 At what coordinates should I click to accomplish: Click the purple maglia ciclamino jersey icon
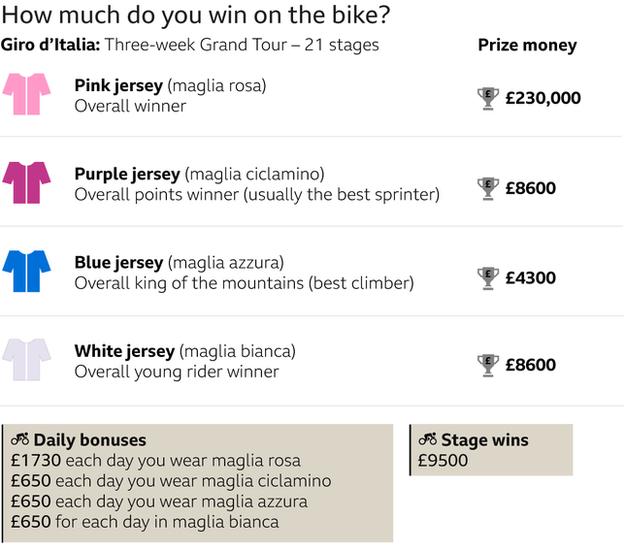pos(27,183)
